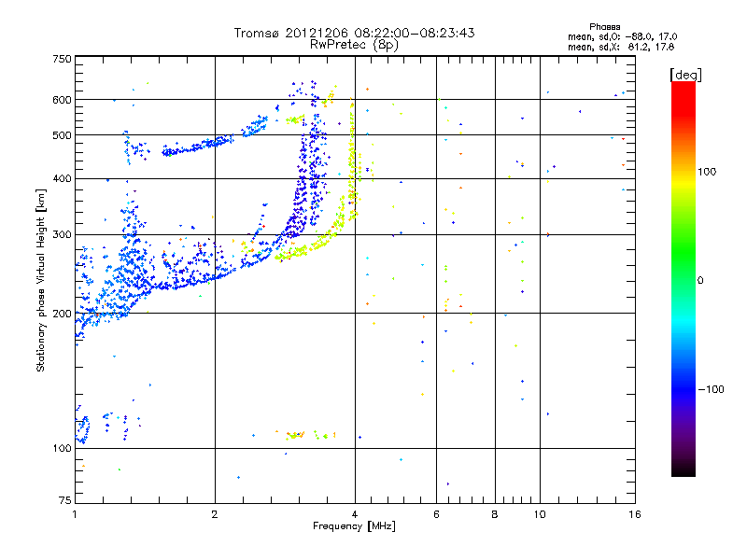Click the x-axis tick label '1'

pyautogui.click(x=75, y=514)
